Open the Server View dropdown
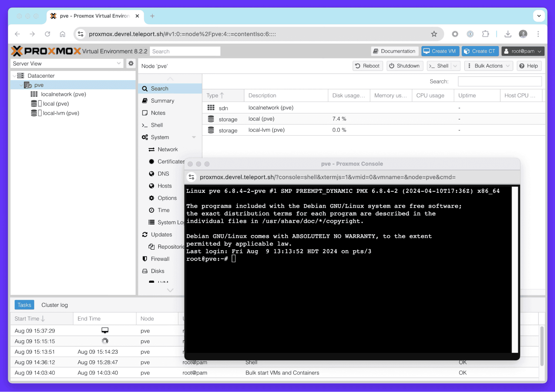Viewport: 555px width, 392px height. tap(67, 64)
